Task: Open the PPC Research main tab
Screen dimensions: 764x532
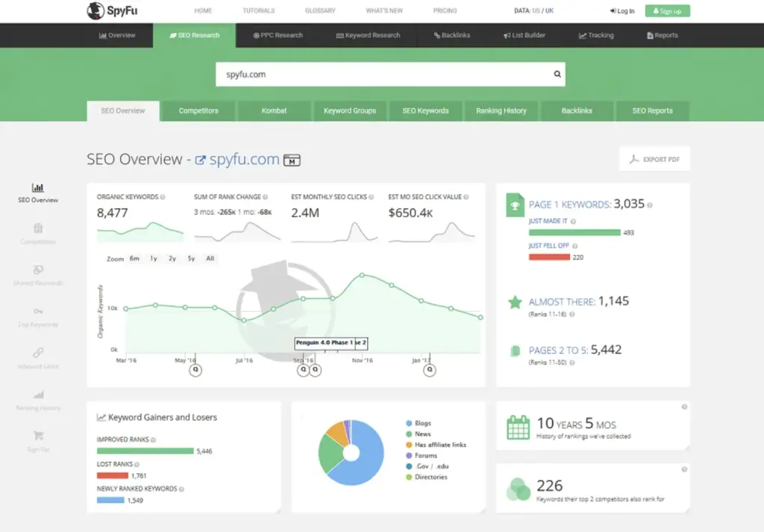Action: 278,35
